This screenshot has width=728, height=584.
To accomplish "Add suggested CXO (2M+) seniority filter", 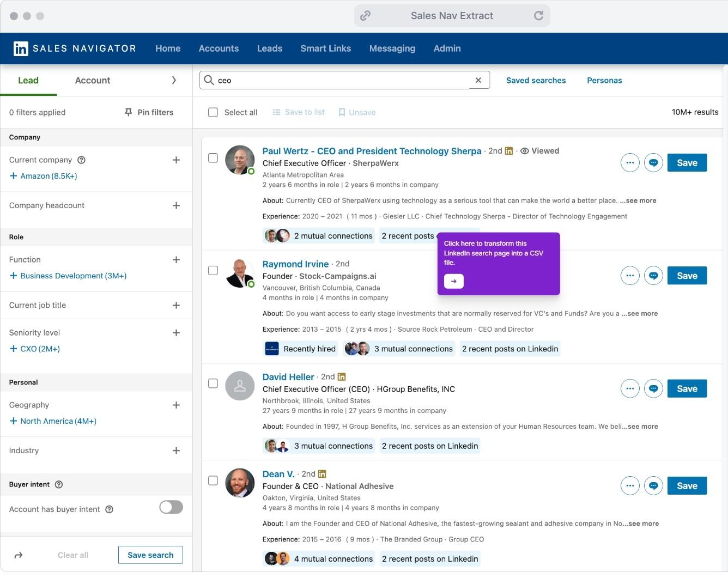I will coord(35,349).
